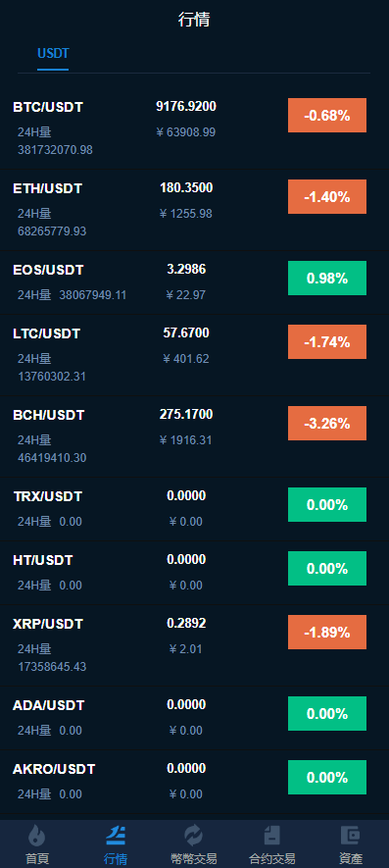
Task: Click the -3.26% change badge for BCH
Action: 327,423
